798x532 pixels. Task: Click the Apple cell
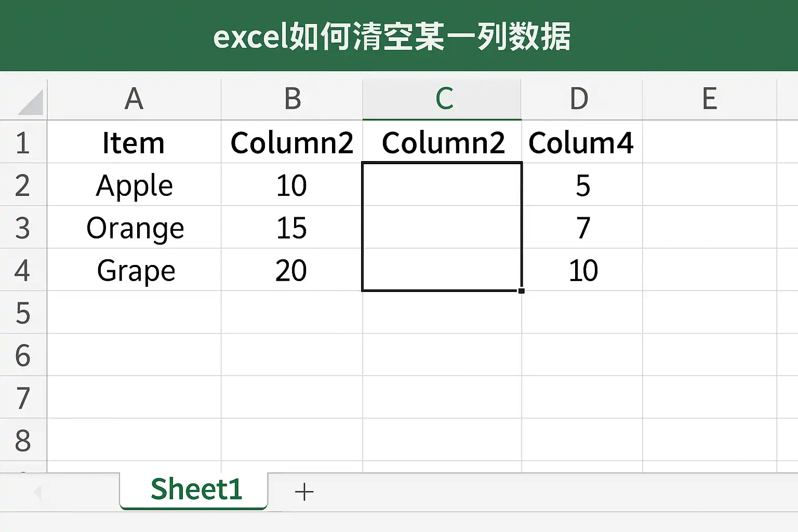coord(134,185)
